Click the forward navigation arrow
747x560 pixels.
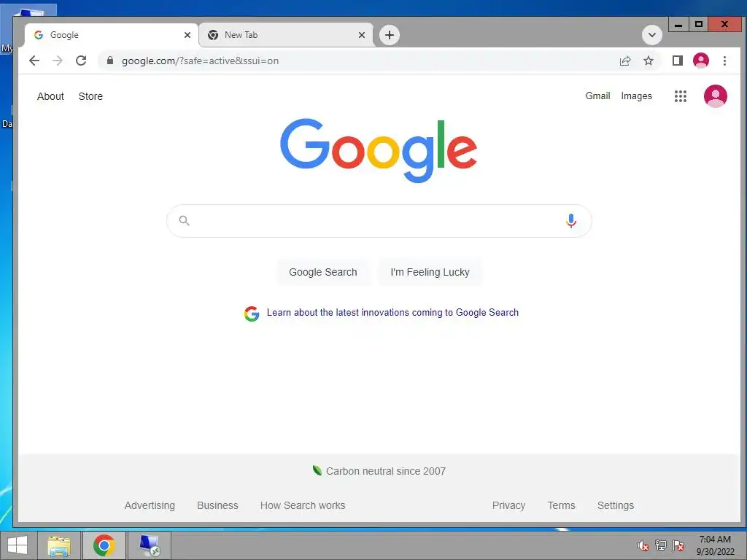point(57,61)
